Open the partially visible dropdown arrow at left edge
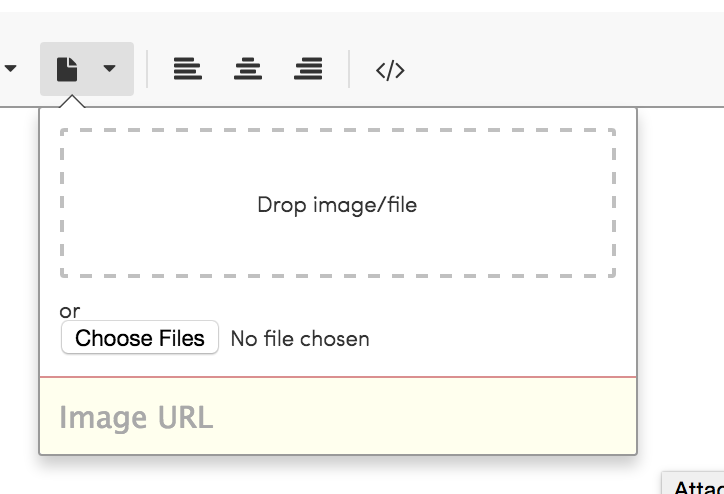 10,69
